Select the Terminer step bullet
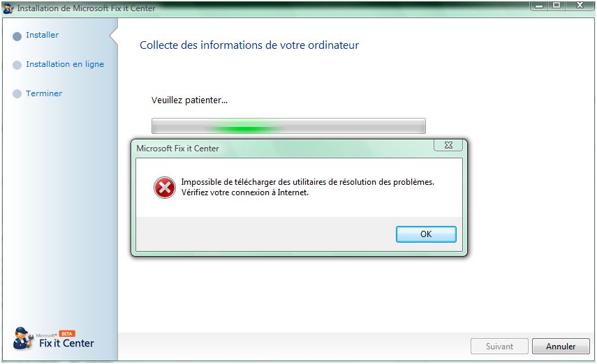Screen dimensions: 597x364 tap(17, 93)
